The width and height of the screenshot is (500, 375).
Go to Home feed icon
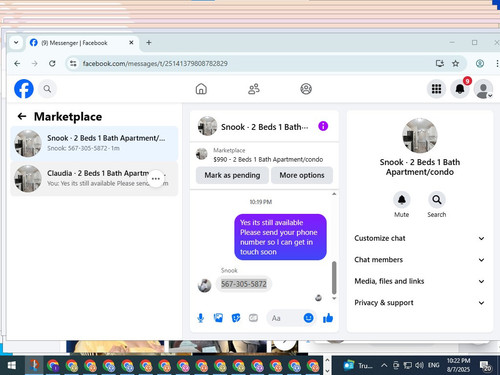201,89
